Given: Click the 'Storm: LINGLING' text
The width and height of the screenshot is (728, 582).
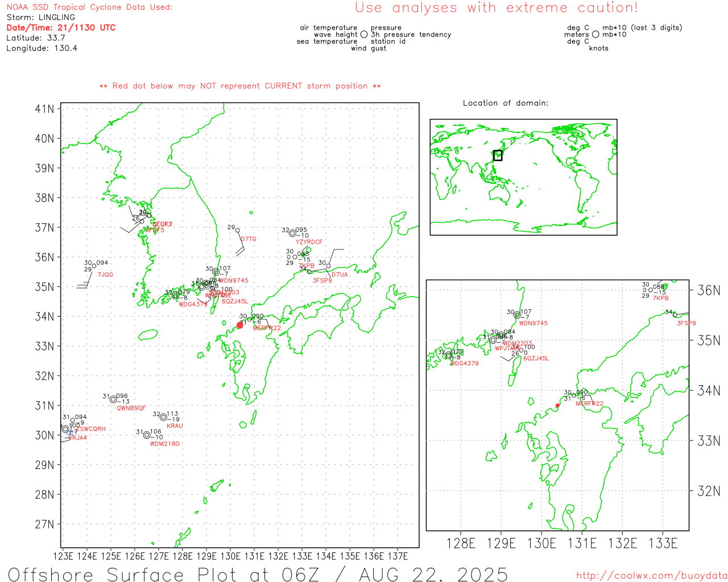Looking at the screenshot, I should point(40,18).
